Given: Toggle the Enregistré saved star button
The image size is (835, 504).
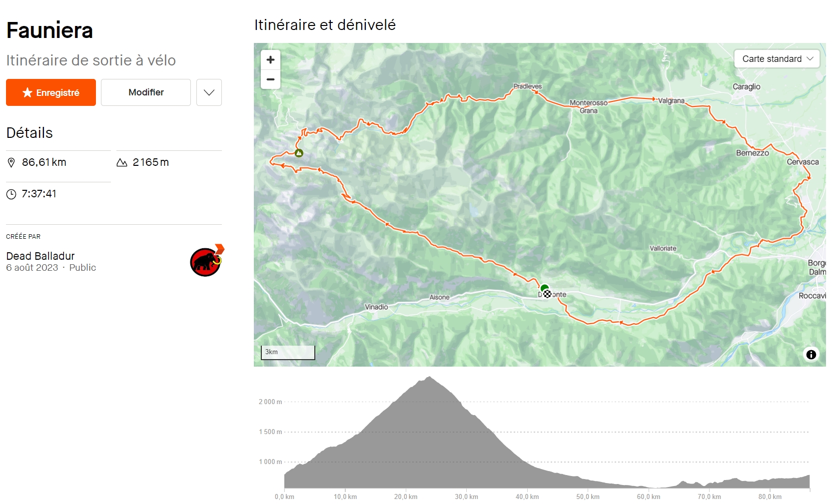Looking at the screenshot, I should (x=51, y=92).
